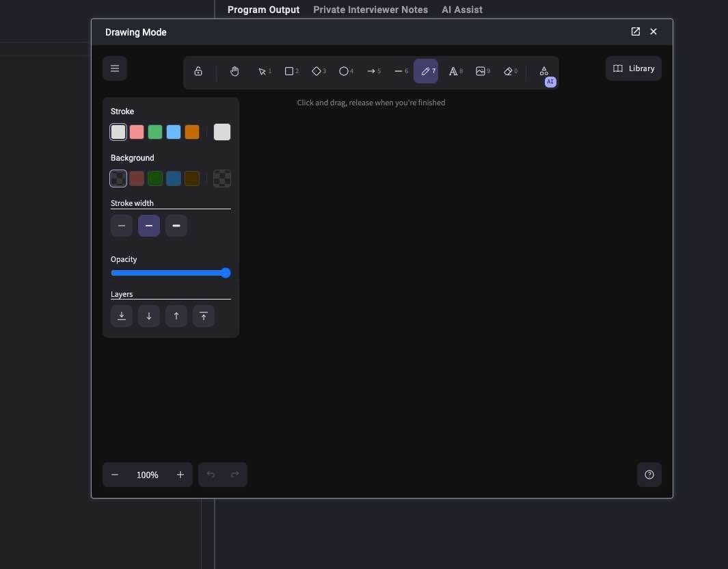
Task: Switch to the Private Interviewer Notes tab
Action: click(370, 10)
